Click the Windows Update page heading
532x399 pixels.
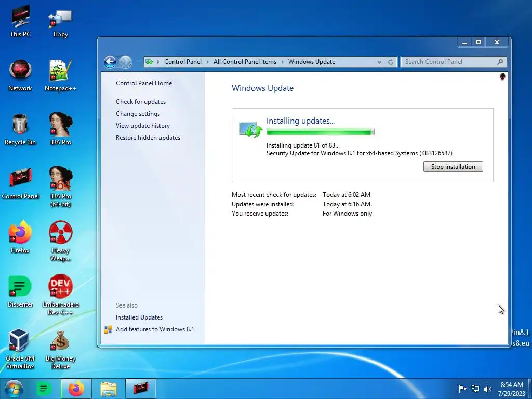click(262, 88)
